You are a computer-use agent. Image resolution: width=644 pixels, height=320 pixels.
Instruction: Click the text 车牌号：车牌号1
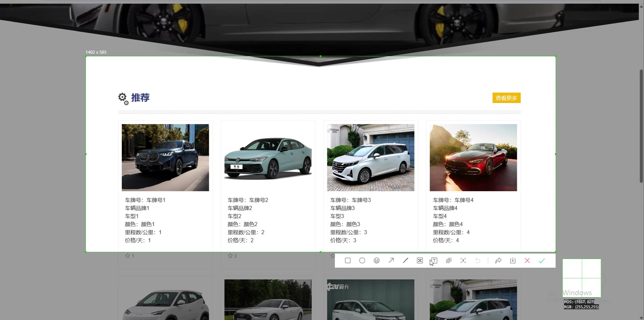coord(145,200)
